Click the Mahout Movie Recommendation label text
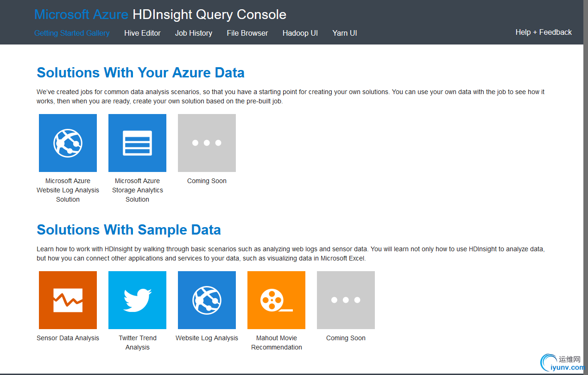The width and height of the screenshot is (588, 375). pos(277,343)
